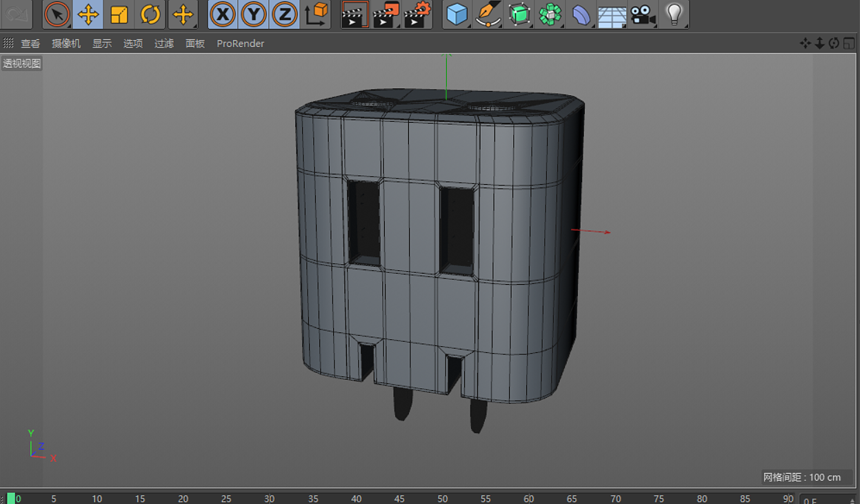Image resolution: width=860 pixels, height=504 pixels.
Task: Select the Live Selection arrow tool
Action: (57, 14)
